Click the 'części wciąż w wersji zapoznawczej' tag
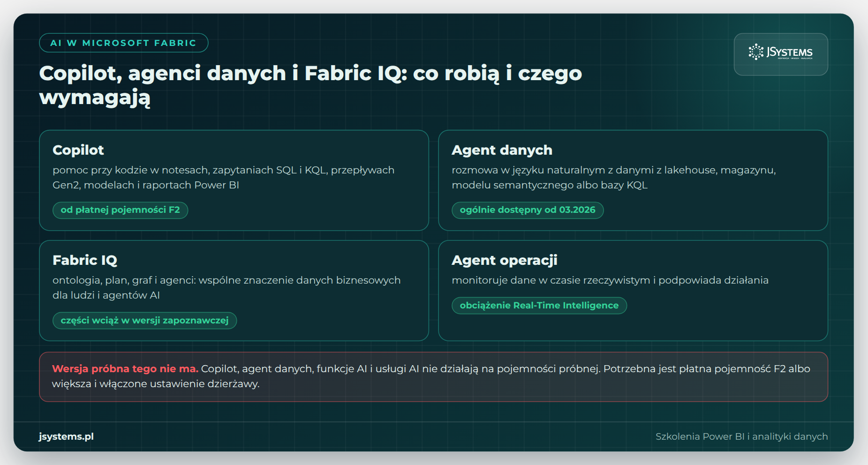 [144, 321]
